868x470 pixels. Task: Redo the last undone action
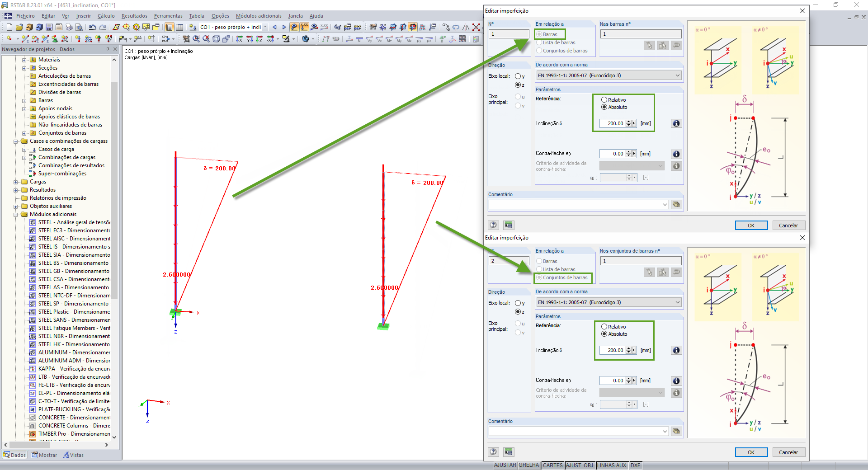[x=103, y=27]
